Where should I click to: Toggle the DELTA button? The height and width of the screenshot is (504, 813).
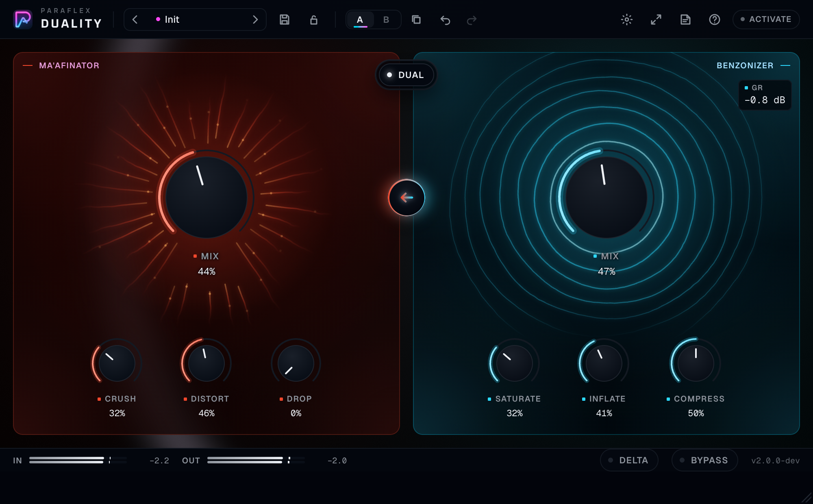[x=629, y=460]
